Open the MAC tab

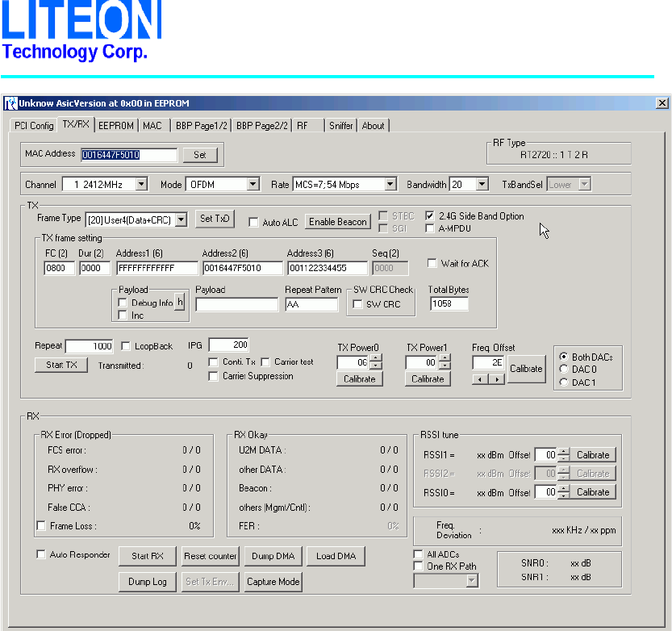152,126
